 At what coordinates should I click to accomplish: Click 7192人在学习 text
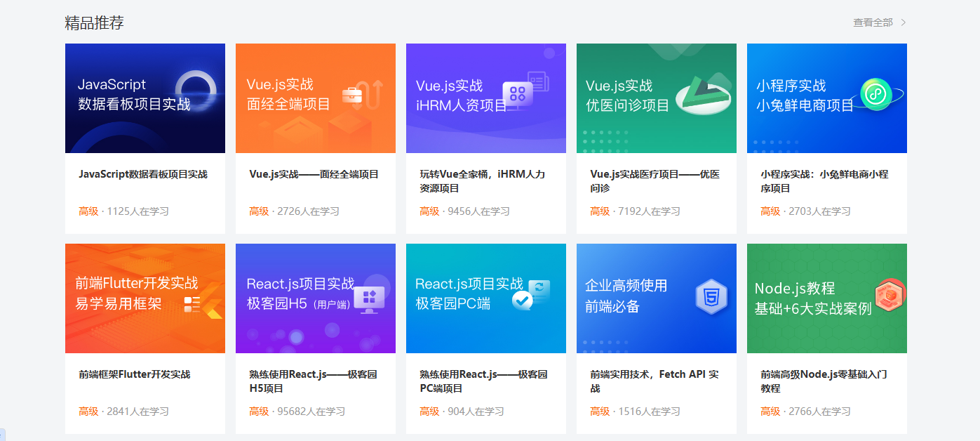(650, 211)
